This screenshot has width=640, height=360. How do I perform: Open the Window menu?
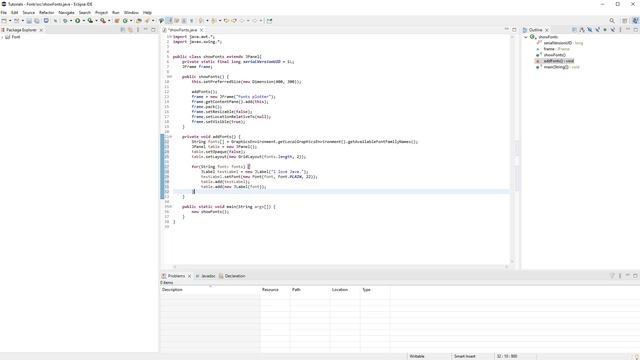131,13
